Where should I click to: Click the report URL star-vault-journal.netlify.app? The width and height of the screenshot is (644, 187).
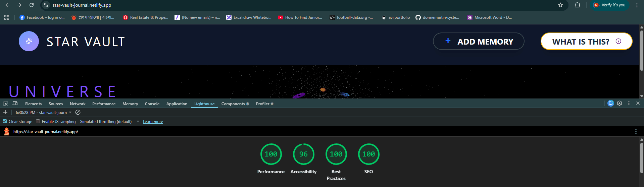click(46, 131)
